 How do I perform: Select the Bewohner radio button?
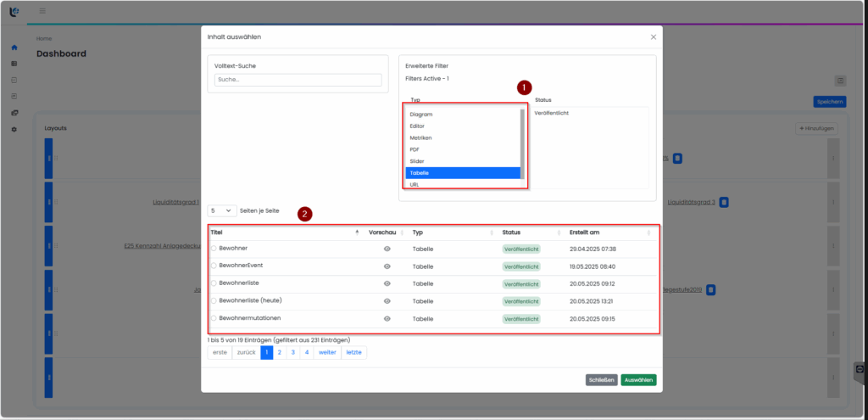point(214,249)
